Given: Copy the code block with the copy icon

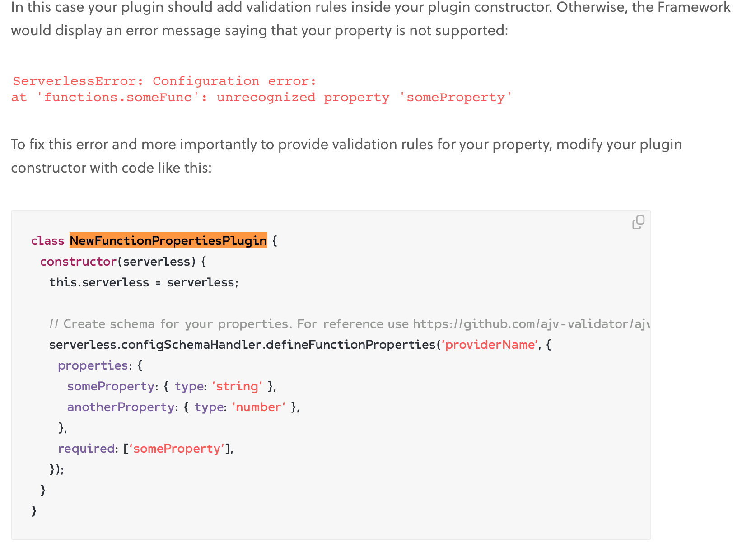Looking at the screenshot, I should coord(638,222).
